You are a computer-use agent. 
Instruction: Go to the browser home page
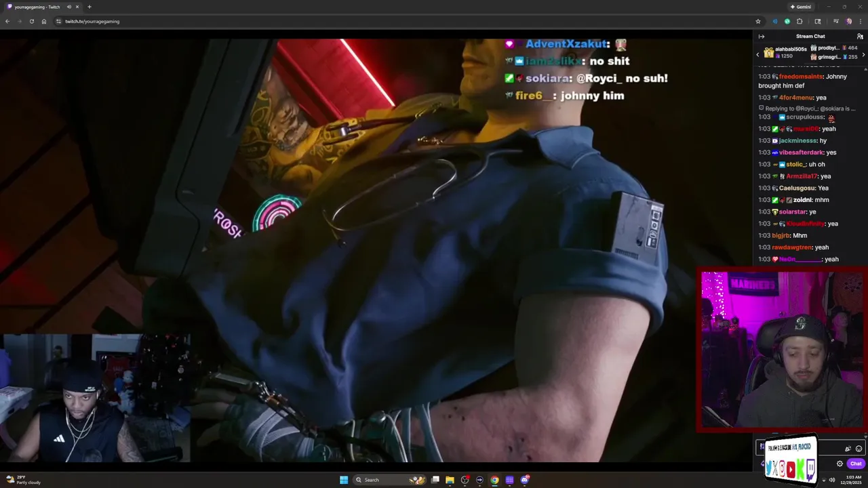[x=44, y=21]
